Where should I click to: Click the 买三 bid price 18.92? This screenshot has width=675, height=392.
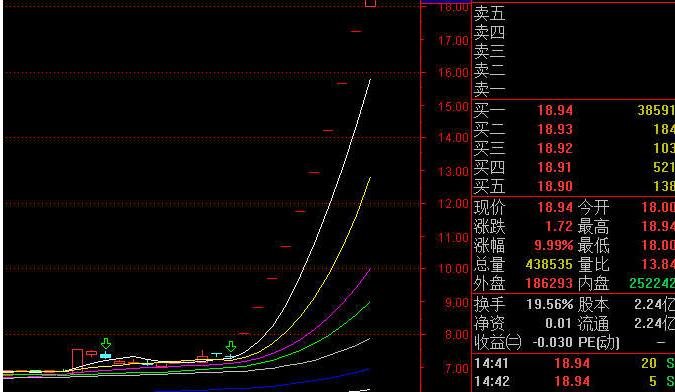click(x=555, y=148)
